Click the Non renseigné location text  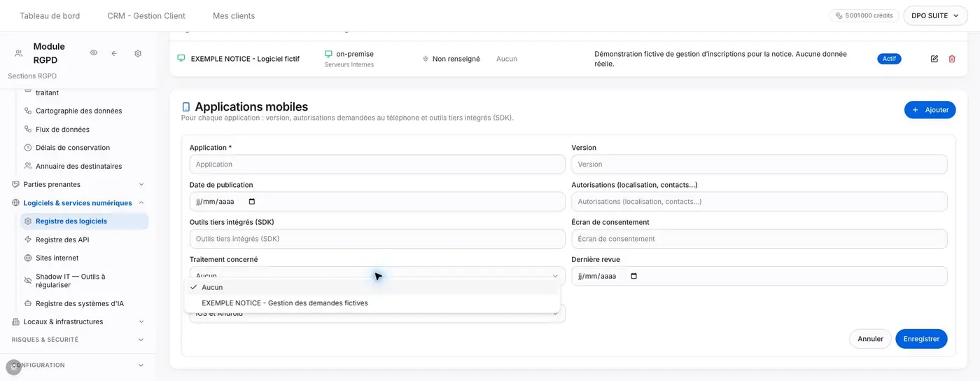[x=456, y=59]
